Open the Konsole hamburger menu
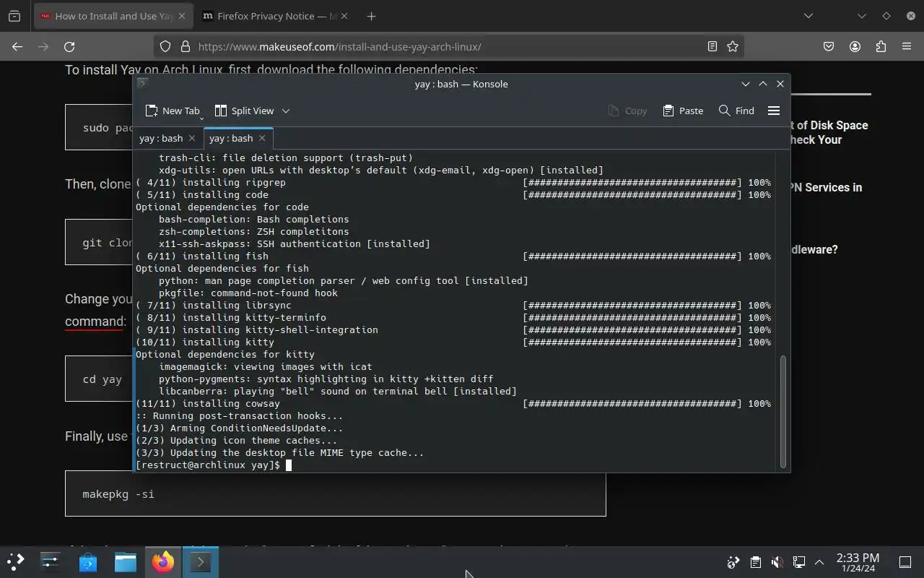The image size is (924, 578). pyautogui.click(x=774, y=111)
